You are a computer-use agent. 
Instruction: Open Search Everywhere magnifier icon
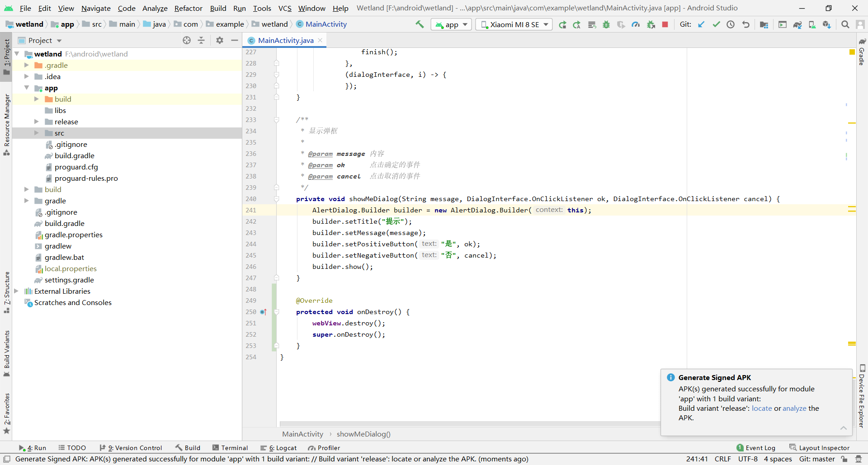(845, 24)
